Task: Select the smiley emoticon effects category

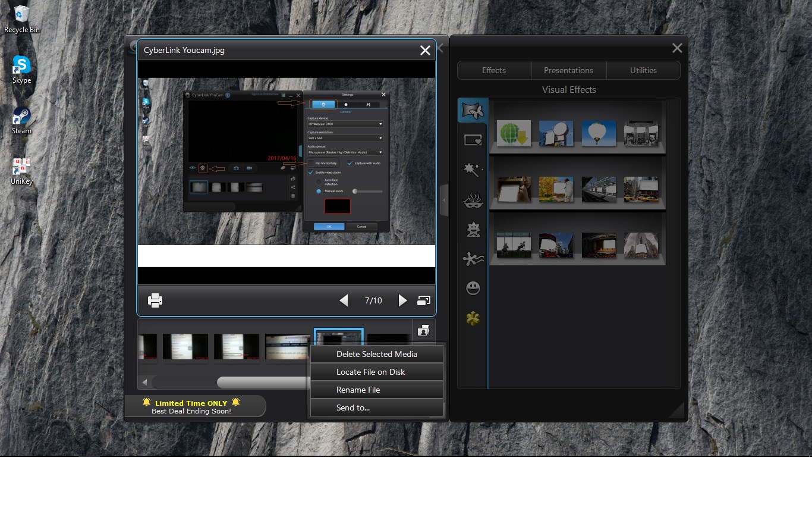Action: click(473, 289)
